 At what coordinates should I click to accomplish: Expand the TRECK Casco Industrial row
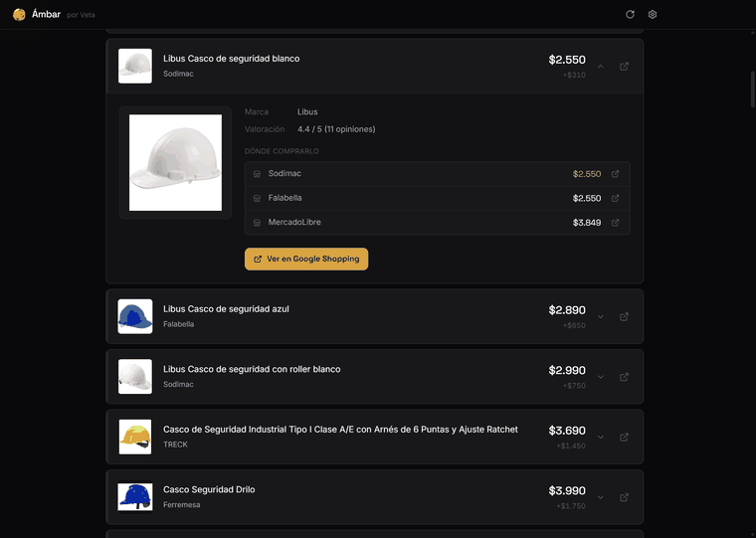click(600, 438)
